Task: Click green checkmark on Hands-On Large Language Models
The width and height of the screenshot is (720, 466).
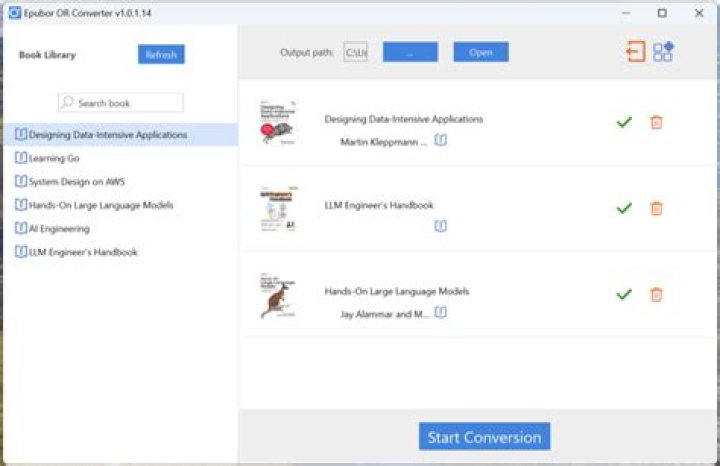Action: pyautogui.click(x=624, y=294)
